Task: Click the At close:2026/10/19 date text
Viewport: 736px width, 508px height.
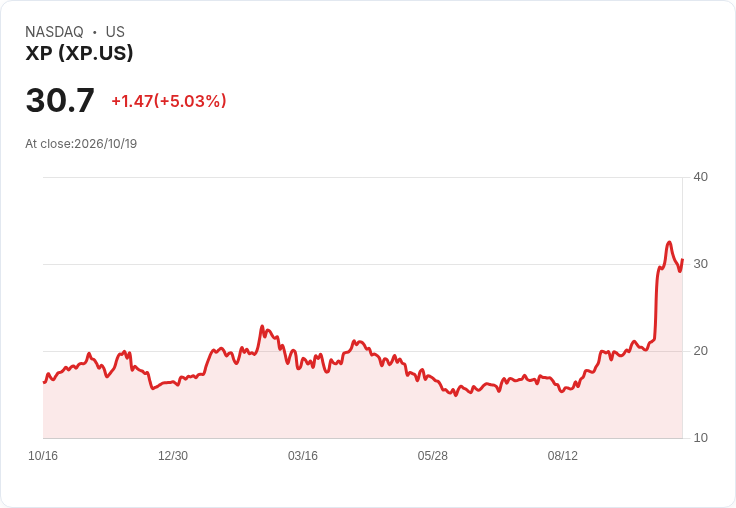Action: [81, 144]
